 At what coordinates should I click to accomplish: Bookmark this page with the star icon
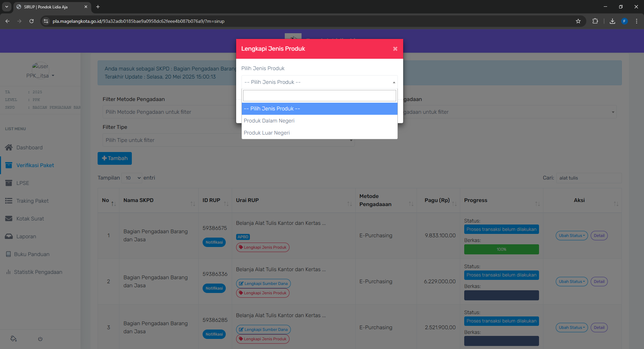(x=578, y=21)
